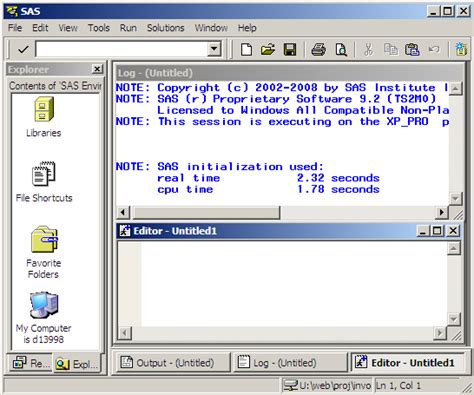Click the Copy toolbar icon
The height and width of the screenshot is (395, 474).
pyautogui.click(x=391, y=50)
